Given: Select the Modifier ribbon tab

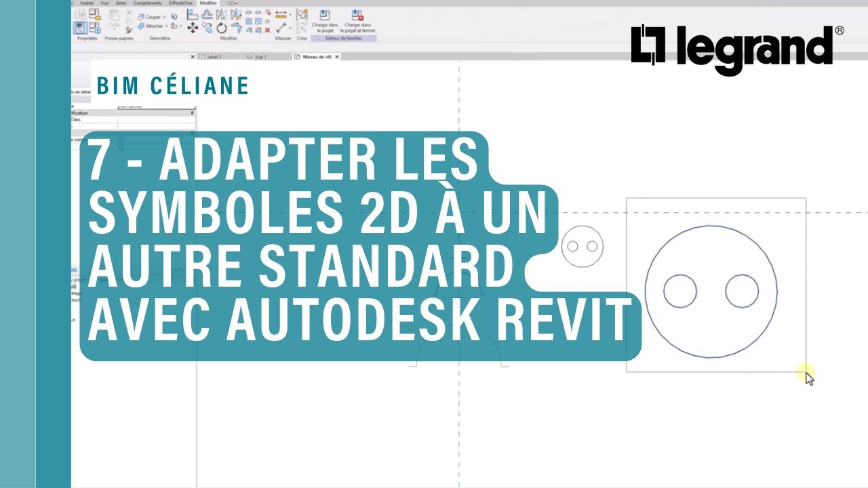Looking at the screenshot, I should (x=208, y=3).
